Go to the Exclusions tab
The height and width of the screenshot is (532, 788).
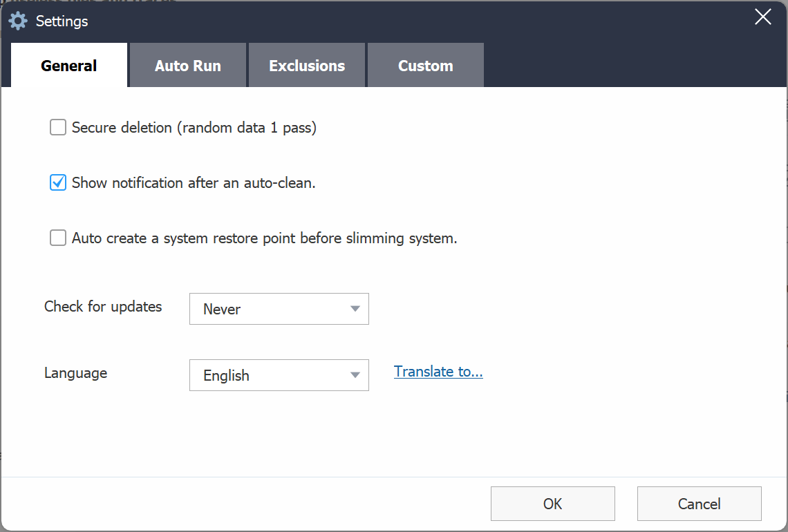[x=307, y=66]
